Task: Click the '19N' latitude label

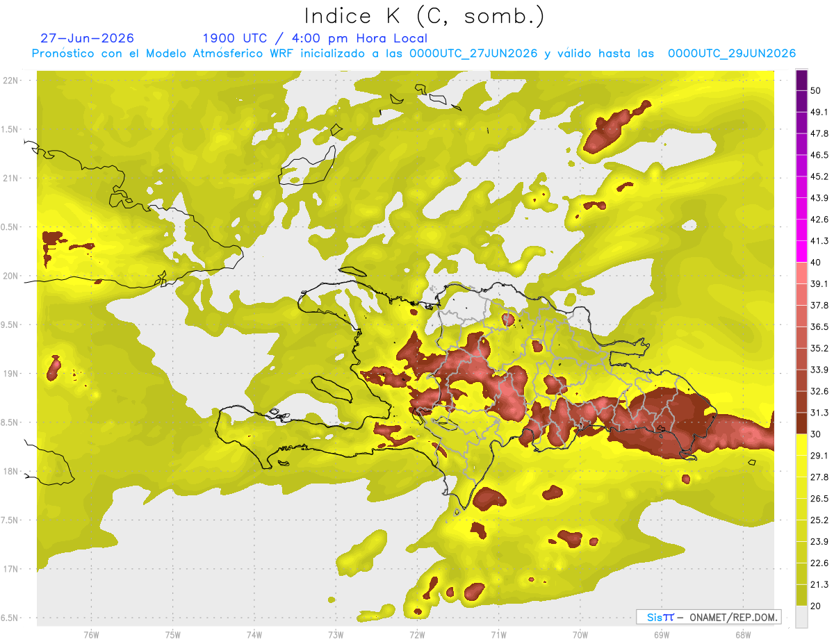Action: click(10, 374)
